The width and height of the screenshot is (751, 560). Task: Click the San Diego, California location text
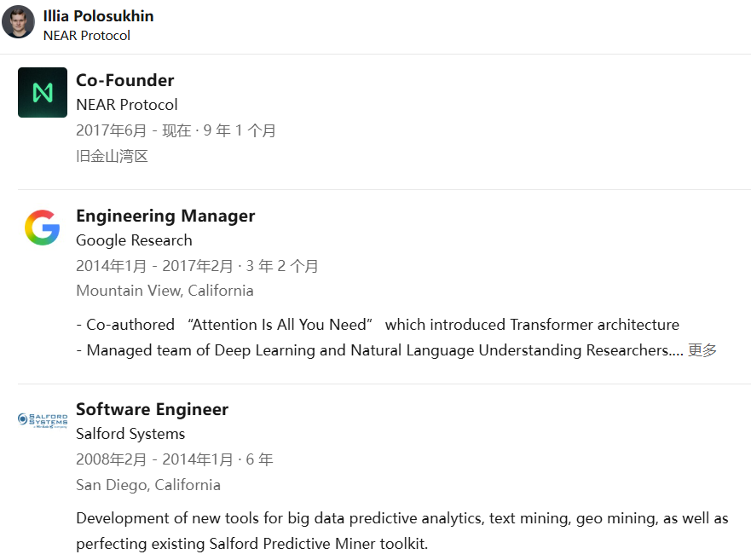click(x=148, y=485)
